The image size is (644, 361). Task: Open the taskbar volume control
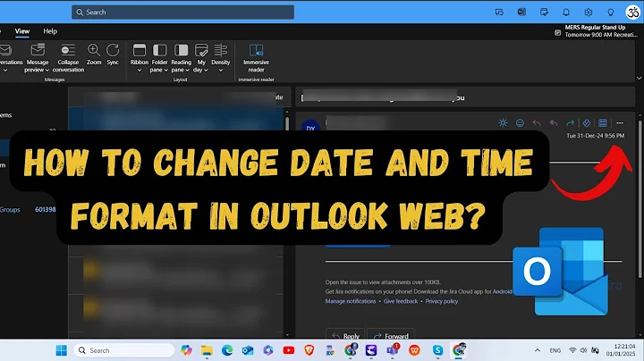tap(583, 350)
